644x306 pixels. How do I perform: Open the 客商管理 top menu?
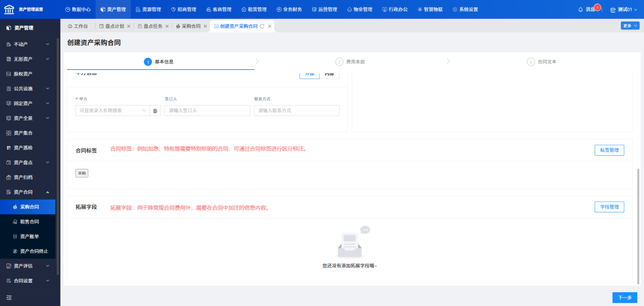(x=219, y=9)
